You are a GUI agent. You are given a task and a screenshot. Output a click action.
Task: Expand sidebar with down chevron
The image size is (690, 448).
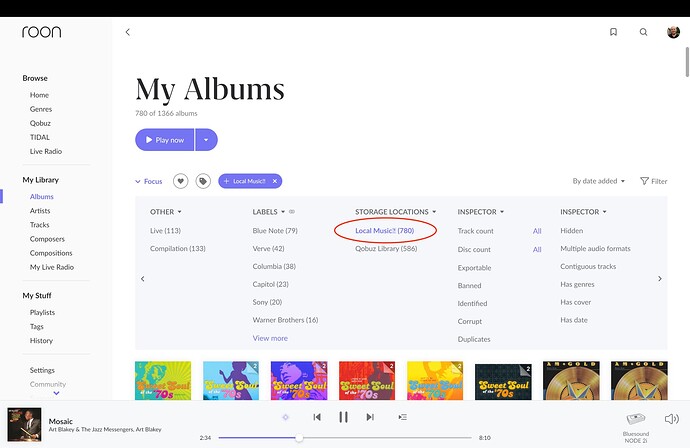coord(56,393)
